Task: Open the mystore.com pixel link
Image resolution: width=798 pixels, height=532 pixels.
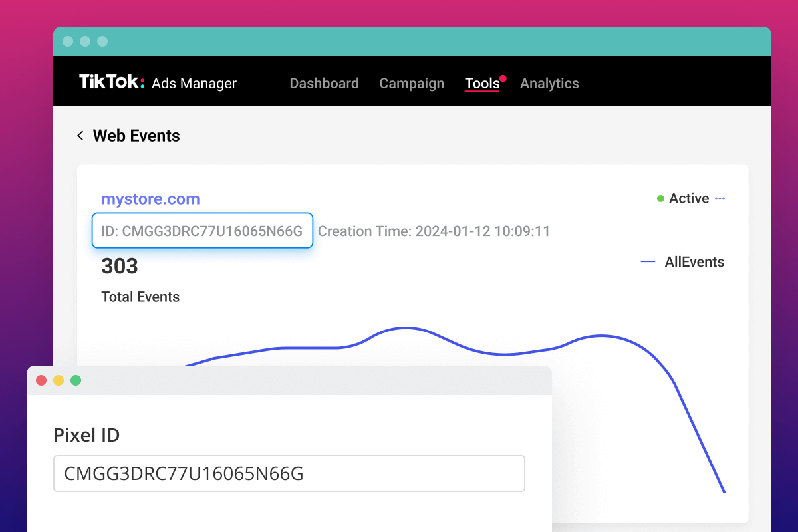Action: pos(150,199)
